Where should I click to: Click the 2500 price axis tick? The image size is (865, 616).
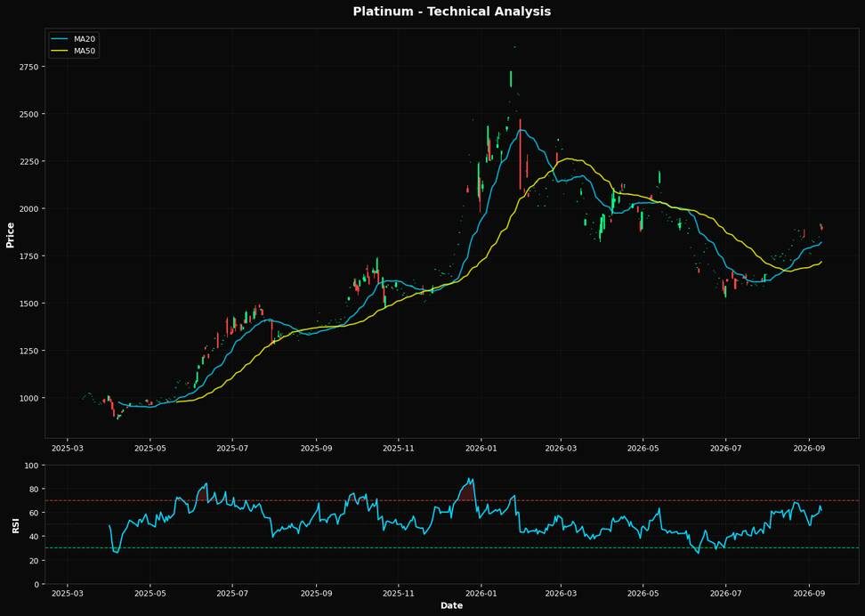[29, 114]
